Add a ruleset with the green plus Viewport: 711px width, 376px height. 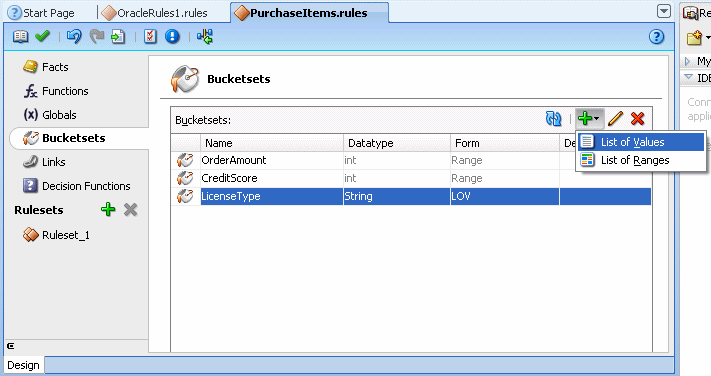108,210
